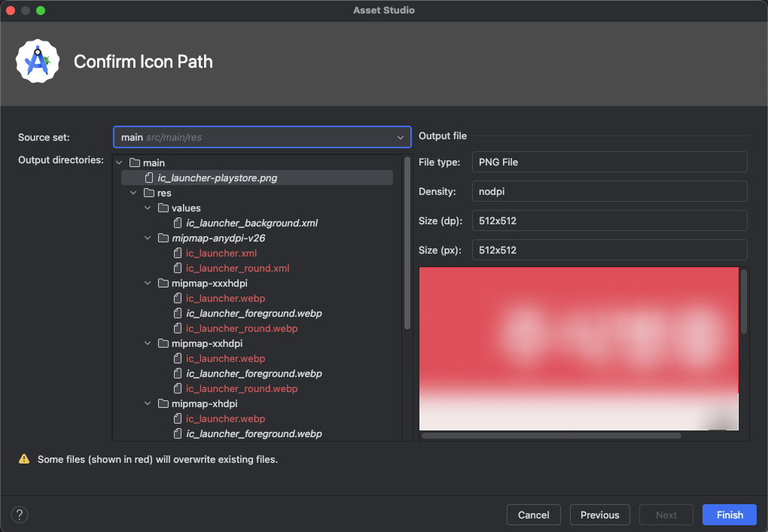Viewport: 768px width, 532px height.
Task: Click the Finish button
Action: click(730, 515)
